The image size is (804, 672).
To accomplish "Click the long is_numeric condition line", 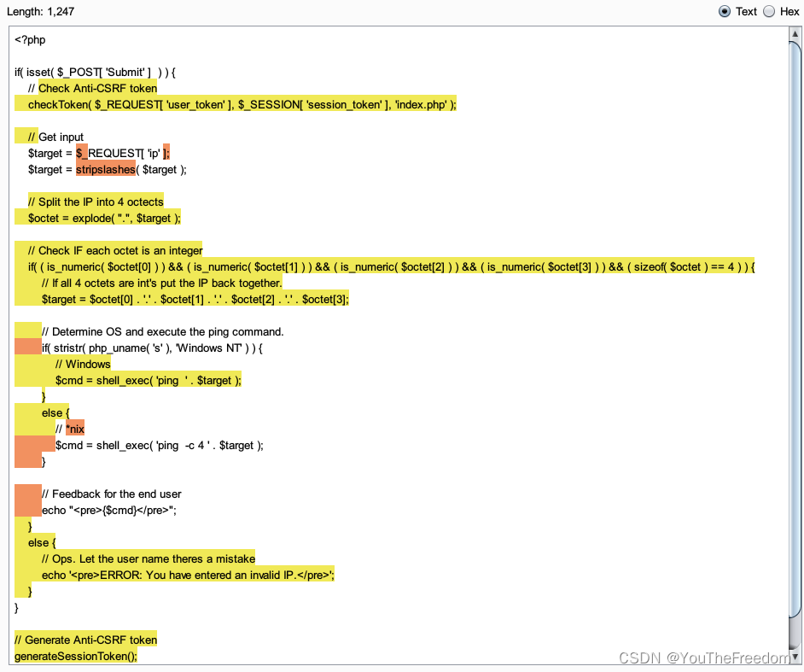I will [x=391, y=266].
